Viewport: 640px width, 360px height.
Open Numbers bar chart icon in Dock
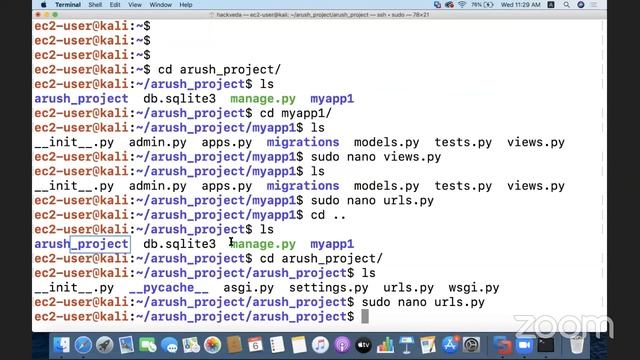[385, 345]
